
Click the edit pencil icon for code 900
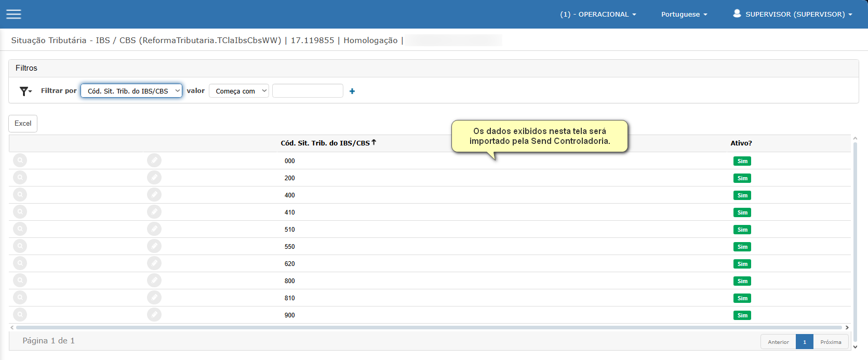pos(154,315)
